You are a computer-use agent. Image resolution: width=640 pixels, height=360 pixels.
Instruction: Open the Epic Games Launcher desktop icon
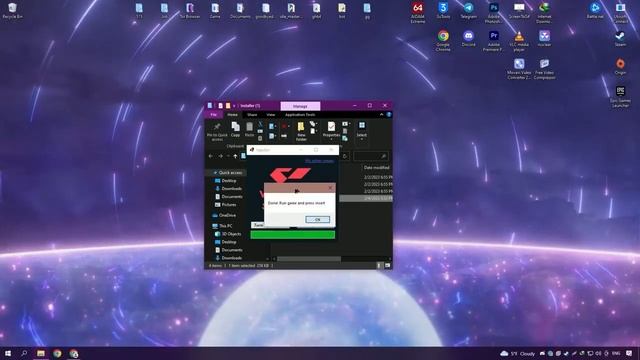click(x=620, y=96)
